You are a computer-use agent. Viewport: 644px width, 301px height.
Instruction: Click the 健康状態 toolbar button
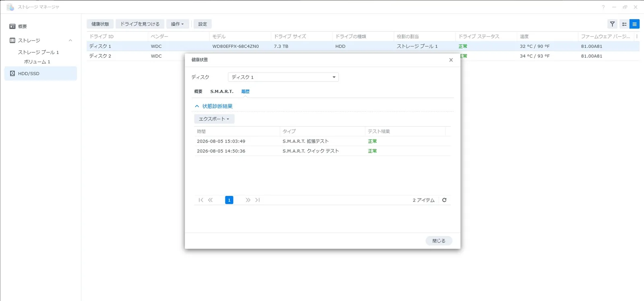(100, 24)
